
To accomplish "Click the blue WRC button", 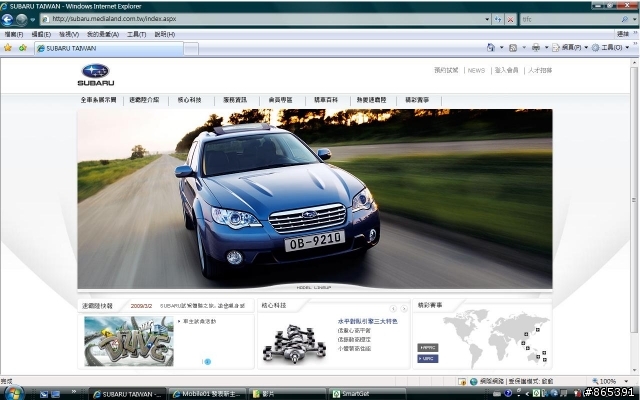I will click(428, 358).
